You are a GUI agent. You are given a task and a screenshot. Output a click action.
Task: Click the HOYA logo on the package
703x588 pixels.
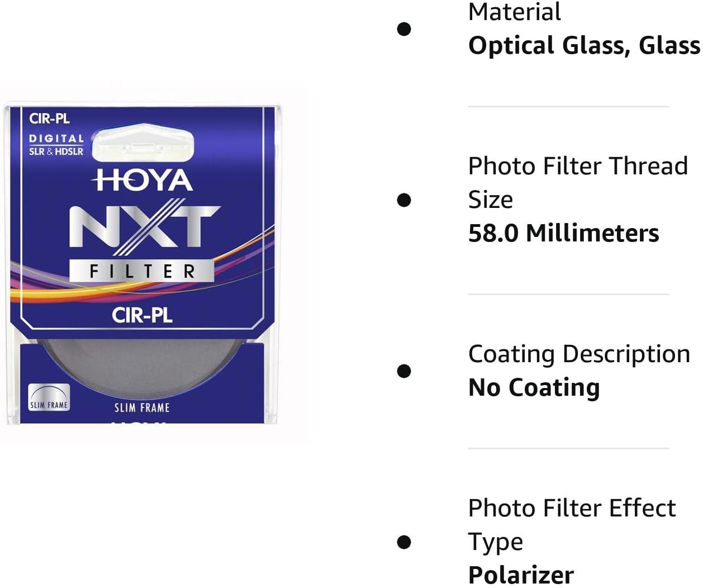[x=144, y=181]
